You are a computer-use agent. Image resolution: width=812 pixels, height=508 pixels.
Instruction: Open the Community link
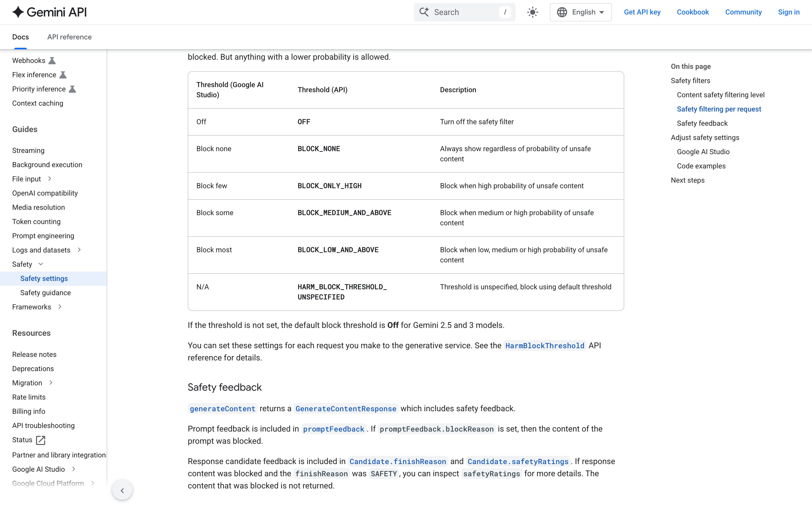click(743, 12)
